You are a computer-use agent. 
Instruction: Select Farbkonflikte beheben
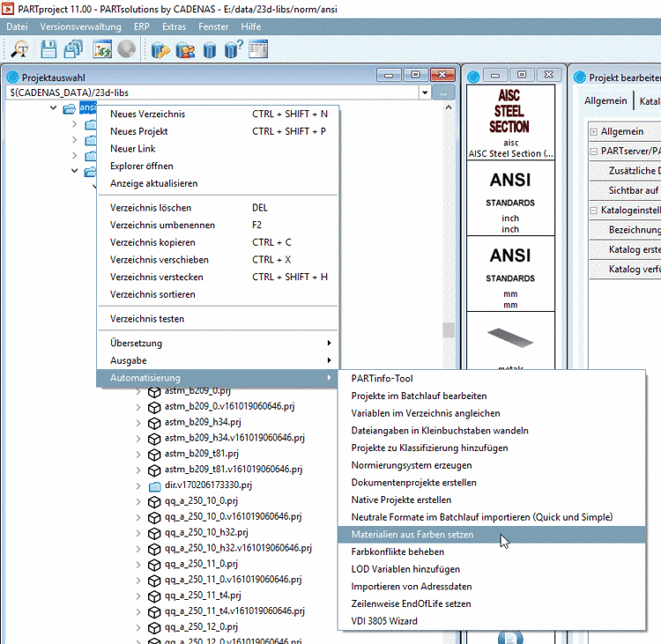492,551
